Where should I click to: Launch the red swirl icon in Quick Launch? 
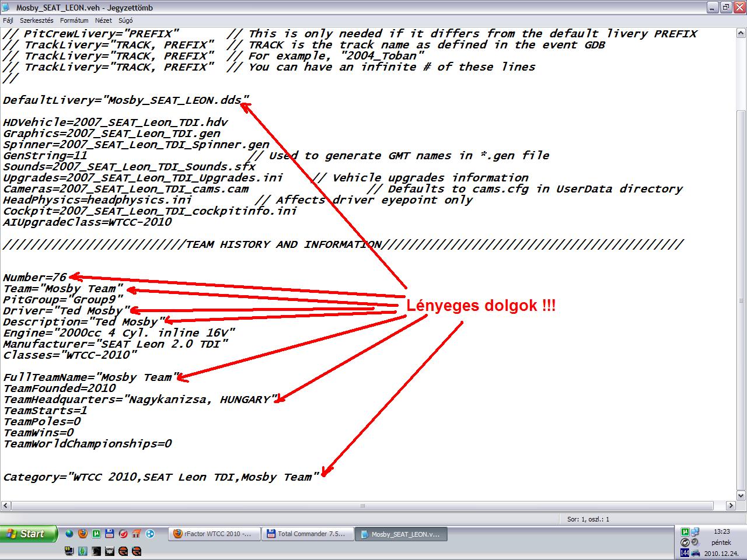click(x=123, y=533)
